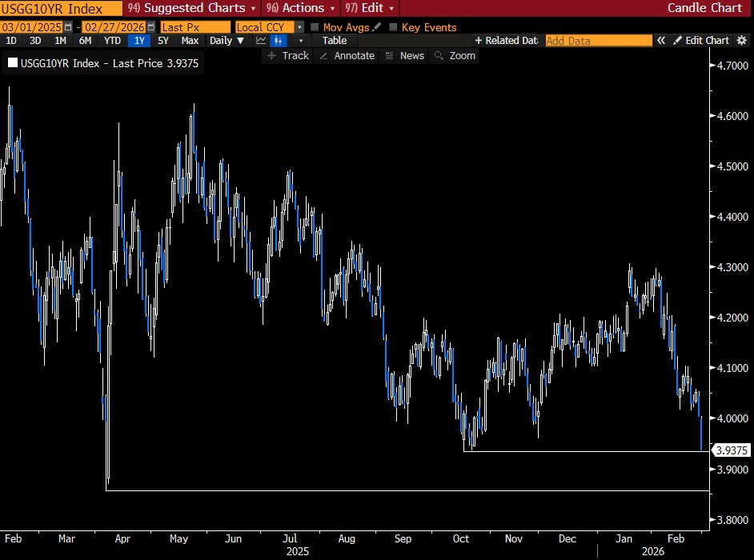Click the Edit Chart button
Viewport: 754px width, 560px height.
pos(701,40)
